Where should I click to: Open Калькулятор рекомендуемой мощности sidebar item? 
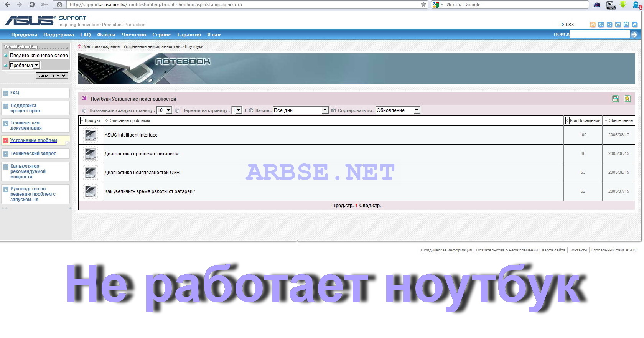tap(35, 171)
